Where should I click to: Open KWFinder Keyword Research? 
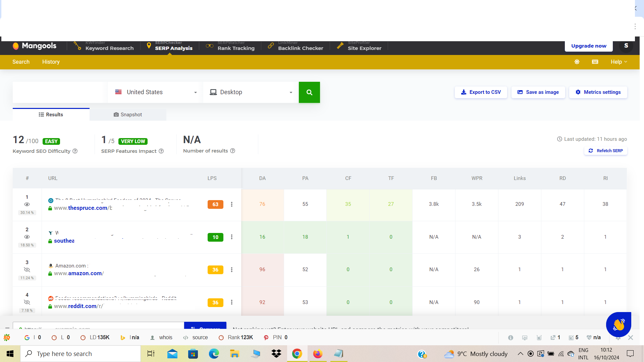(x=104, y=46)
